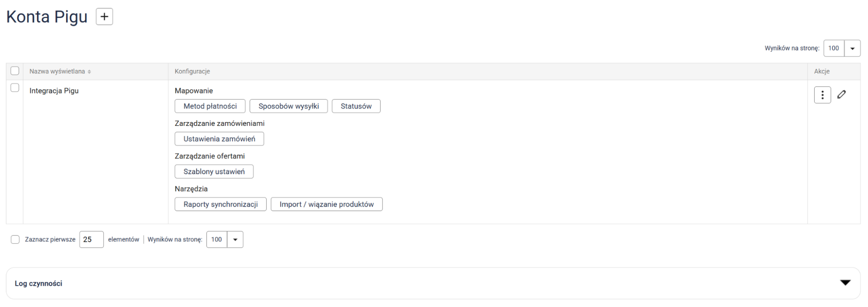Click the Integracja Pigu account name
Screen dimensions: 868x307
click(x=54, y=91)
